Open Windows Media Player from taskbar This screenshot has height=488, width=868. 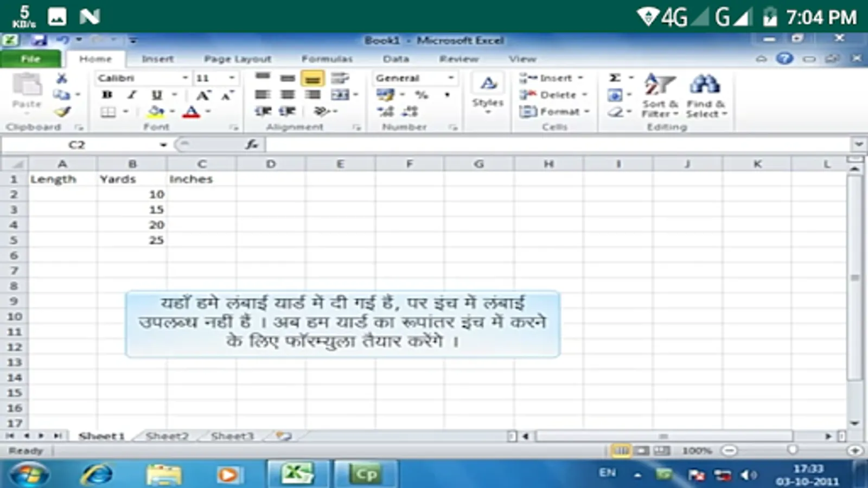tap(228, 475)
